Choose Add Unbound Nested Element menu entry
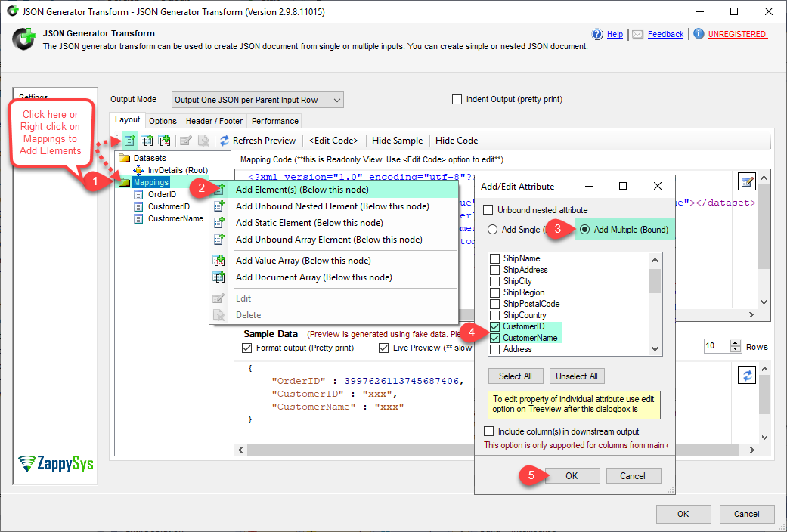The width and height of the screenshot is (787, 532). [x=333, y=206]
